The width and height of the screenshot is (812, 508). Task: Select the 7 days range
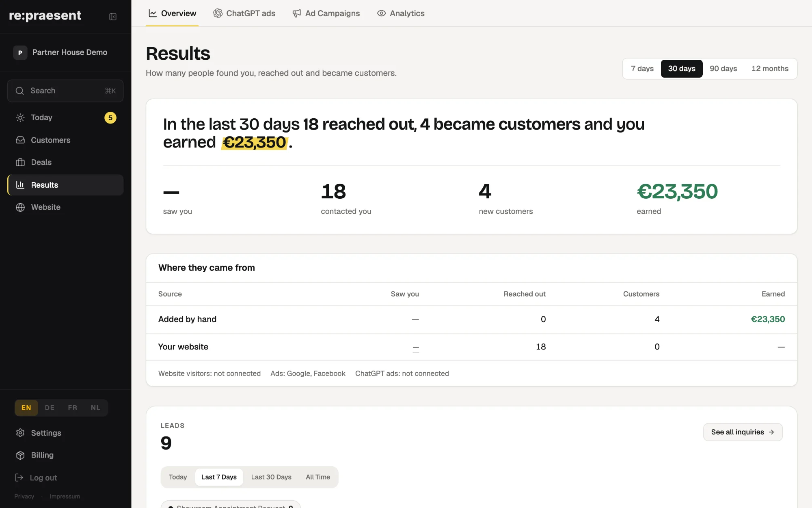pos(642,69)
